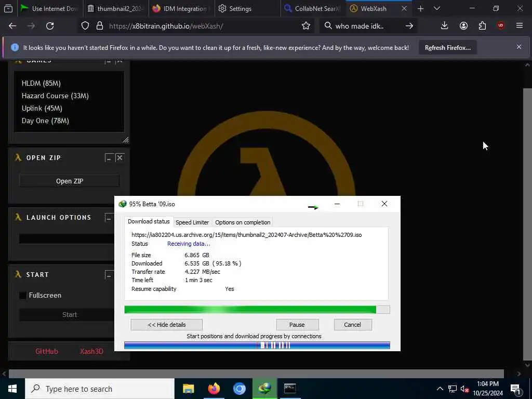Select Day One (78M) game
Image resolution: width=532 pixels, height=399 pixels.
(45, 121)
